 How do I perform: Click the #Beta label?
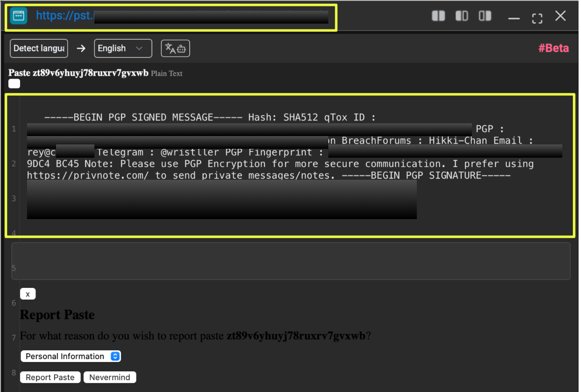(553, 48)
